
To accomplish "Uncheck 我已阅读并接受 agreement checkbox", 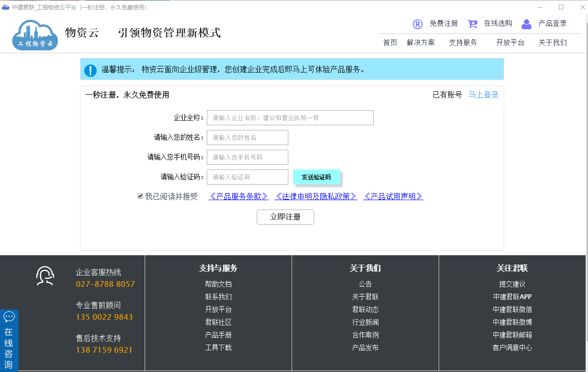I will (140, 196).
